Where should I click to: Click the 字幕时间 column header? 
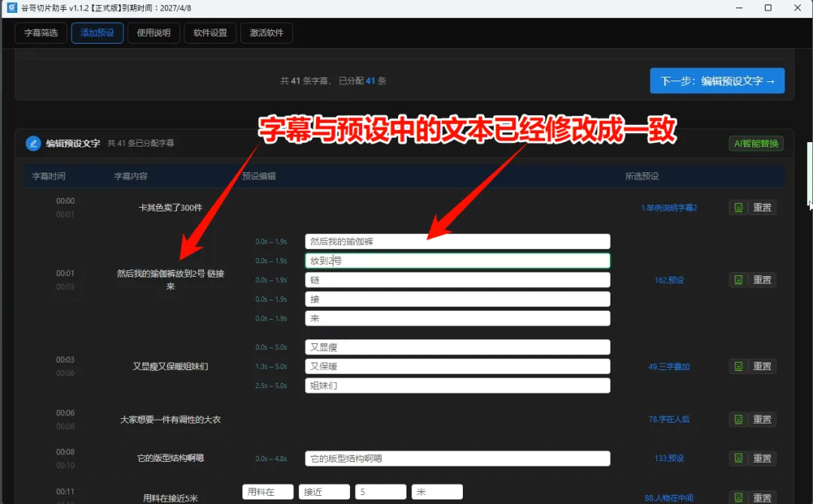pos(49,176)
